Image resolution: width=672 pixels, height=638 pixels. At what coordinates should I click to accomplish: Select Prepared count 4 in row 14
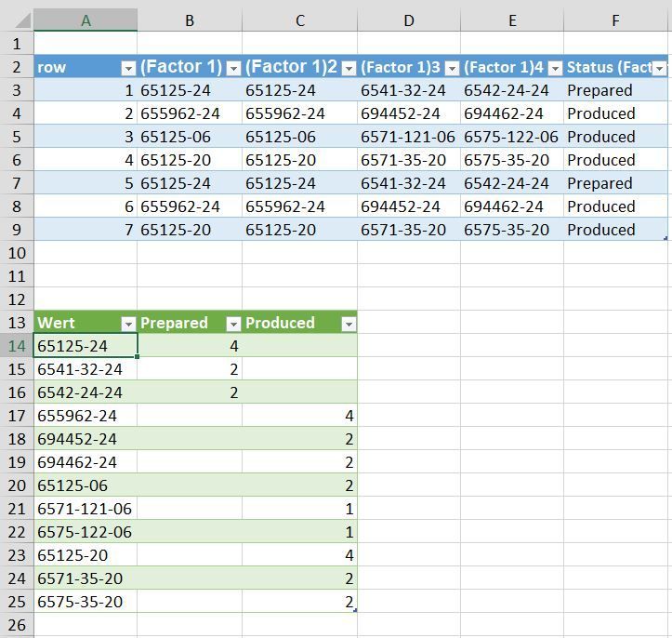click(190, 346)
